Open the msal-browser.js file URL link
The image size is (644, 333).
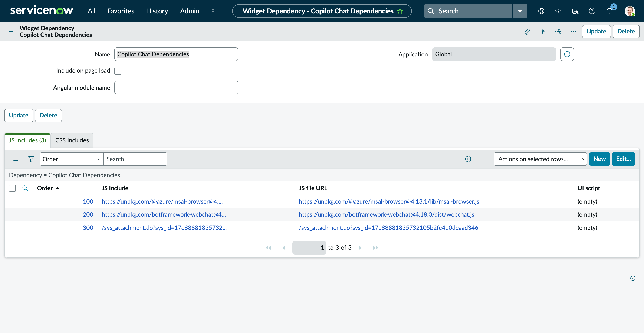pos(389,201)
